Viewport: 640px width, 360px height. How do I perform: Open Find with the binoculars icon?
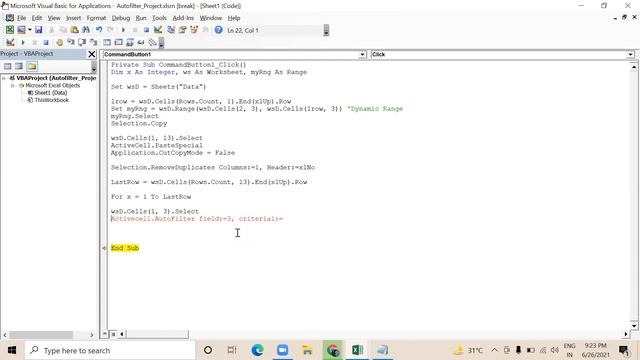pos(86,30)
